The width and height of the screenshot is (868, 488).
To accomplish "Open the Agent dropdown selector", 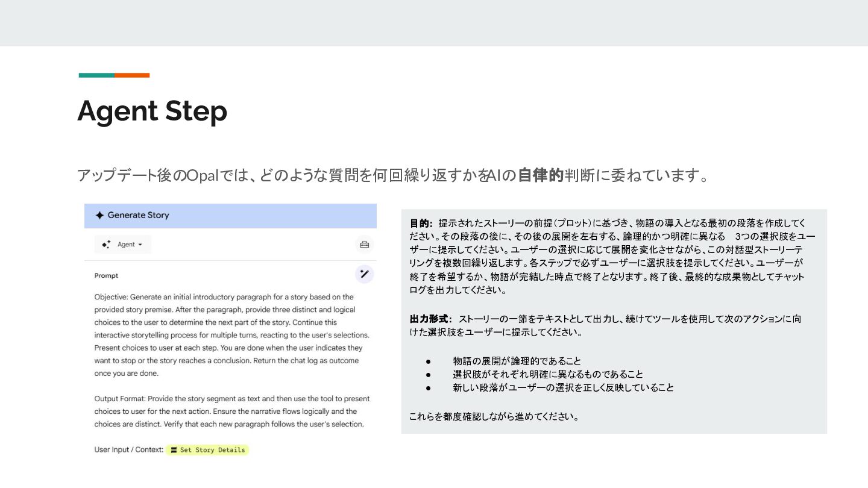I will coord(123,245).
